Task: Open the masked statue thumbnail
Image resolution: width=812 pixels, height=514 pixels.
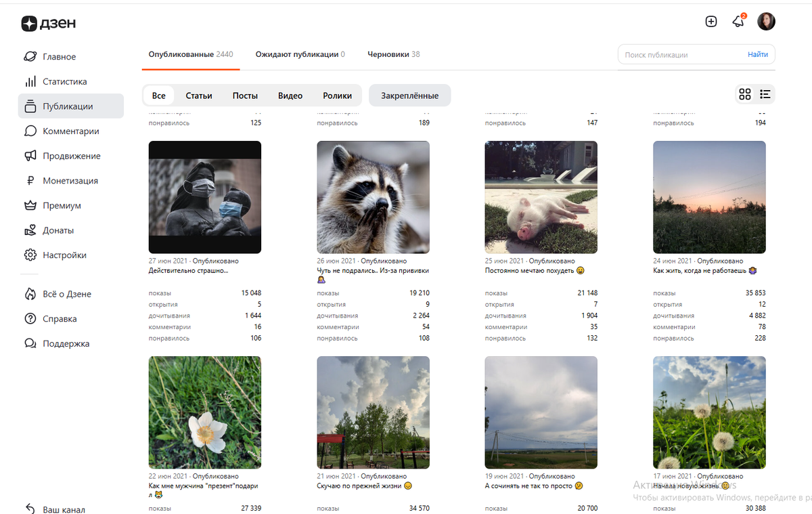Action: point(205,197)
